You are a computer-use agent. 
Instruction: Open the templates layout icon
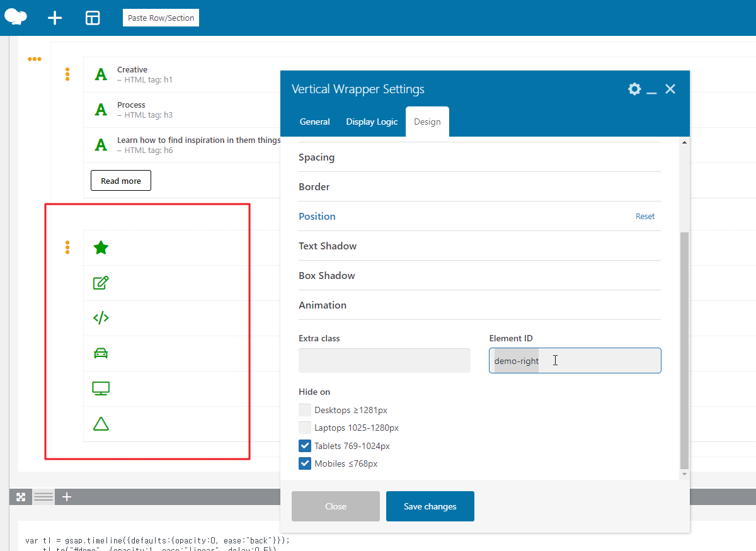coord(93,18)
